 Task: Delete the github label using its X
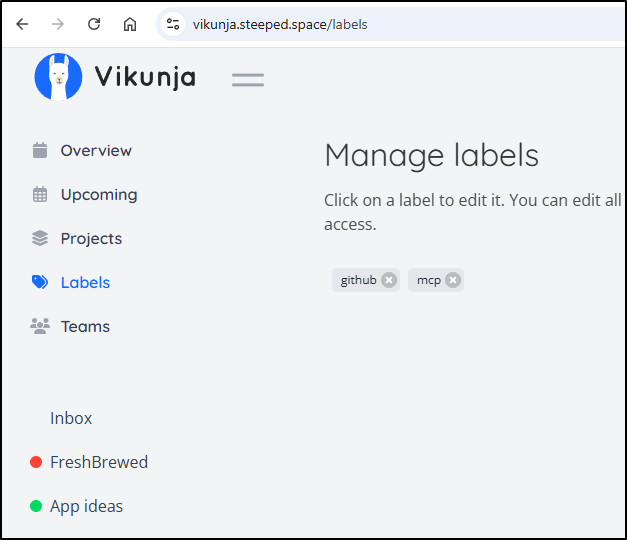[x=389, y=280]
